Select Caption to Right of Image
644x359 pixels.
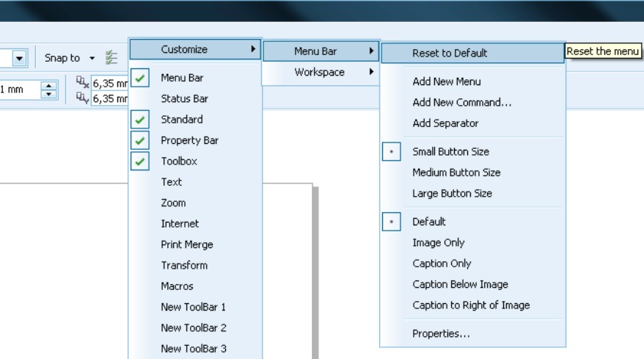[473, 305]
